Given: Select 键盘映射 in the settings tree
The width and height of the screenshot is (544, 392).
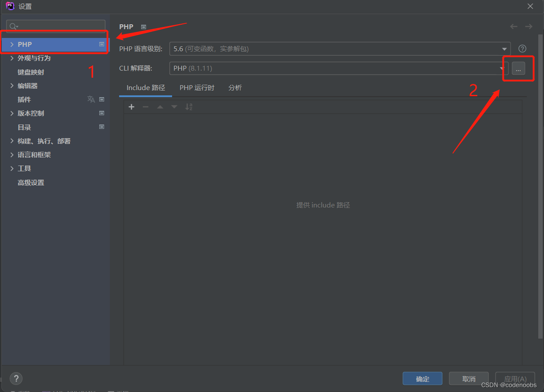Looking at the screenshot, I should click(31, 72).
